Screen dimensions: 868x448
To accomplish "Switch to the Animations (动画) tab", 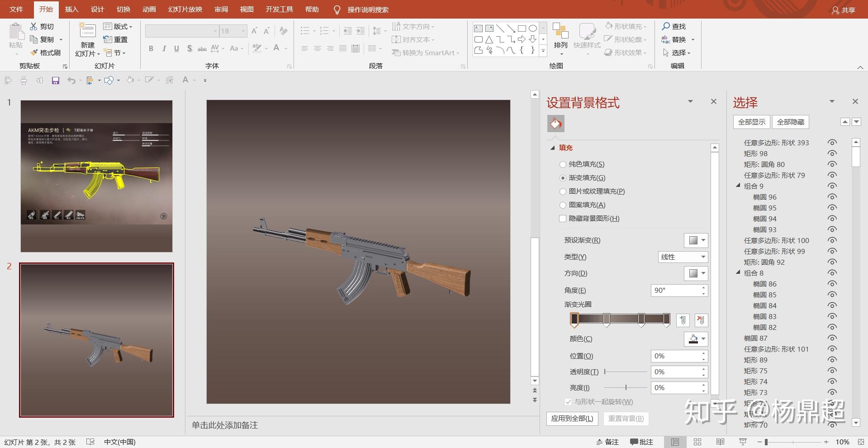I will (149, 10).
